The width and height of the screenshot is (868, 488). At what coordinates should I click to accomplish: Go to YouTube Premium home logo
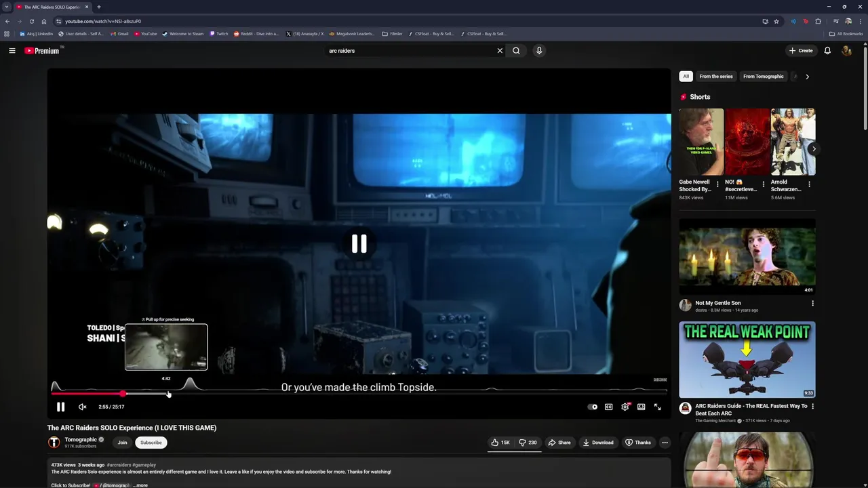coord(42,51)
